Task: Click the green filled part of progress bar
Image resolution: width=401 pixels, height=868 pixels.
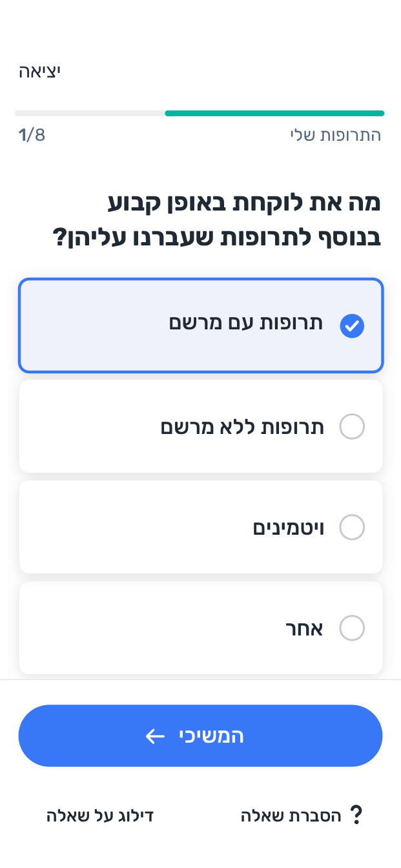Action: point(274,113)
